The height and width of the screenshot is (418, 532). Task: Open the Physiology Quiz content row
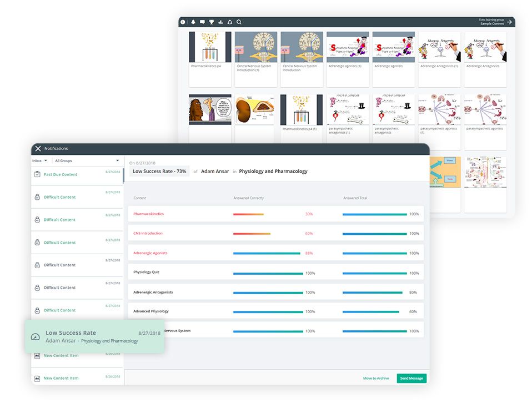275,272
